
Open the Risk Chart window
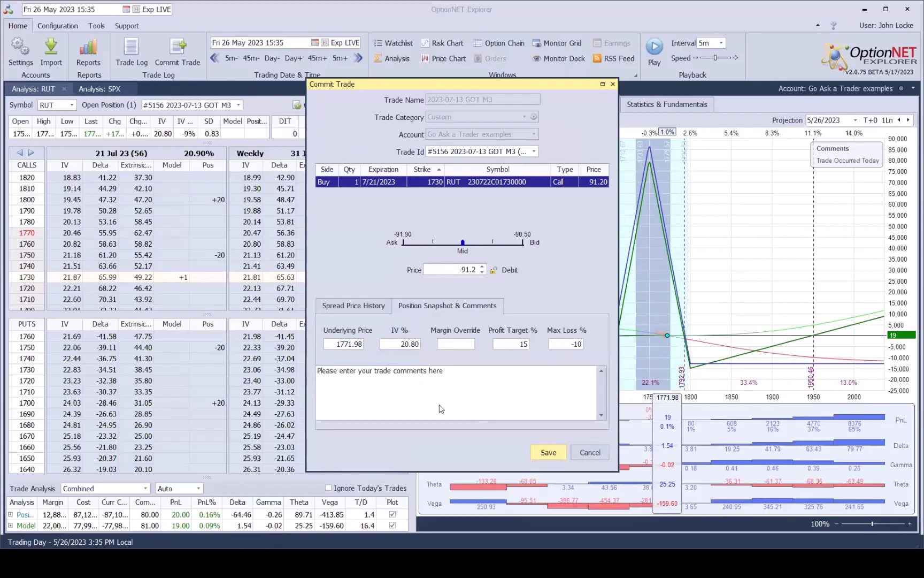pyautogui.click(x=442, y=43)
